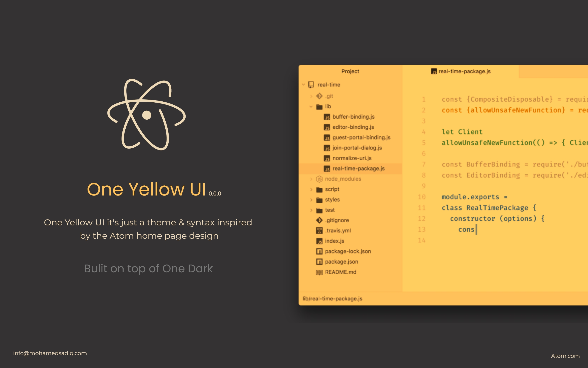
Task: Place cursor on 'let Client' line
Action: point(462,132)
